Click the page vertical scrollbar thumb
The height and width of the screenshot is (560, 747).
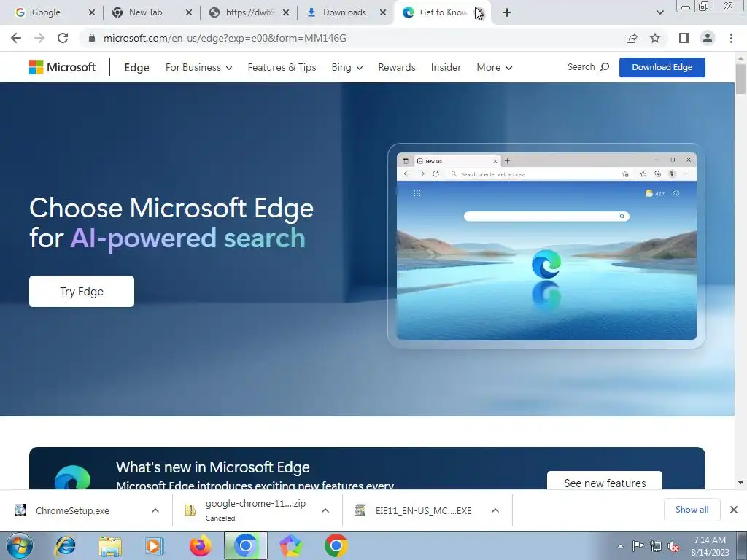pos(741,79)
